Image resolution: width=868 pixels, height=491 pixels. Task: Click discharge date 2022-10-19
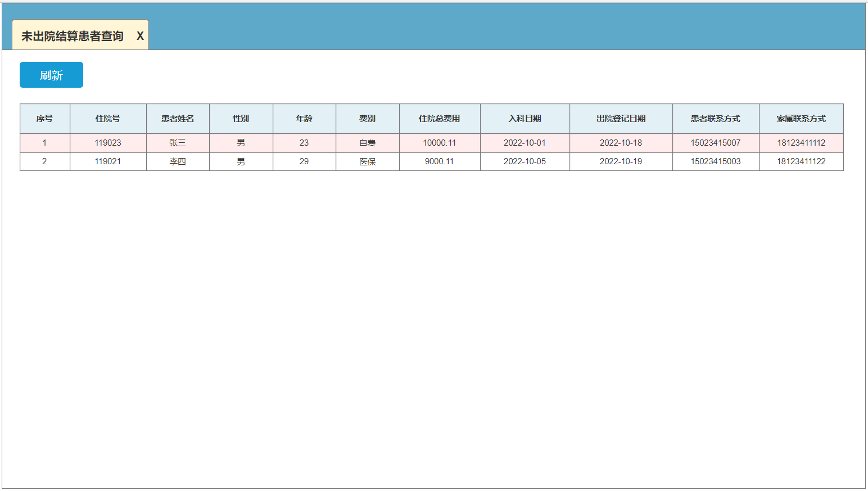click(621, 161)
